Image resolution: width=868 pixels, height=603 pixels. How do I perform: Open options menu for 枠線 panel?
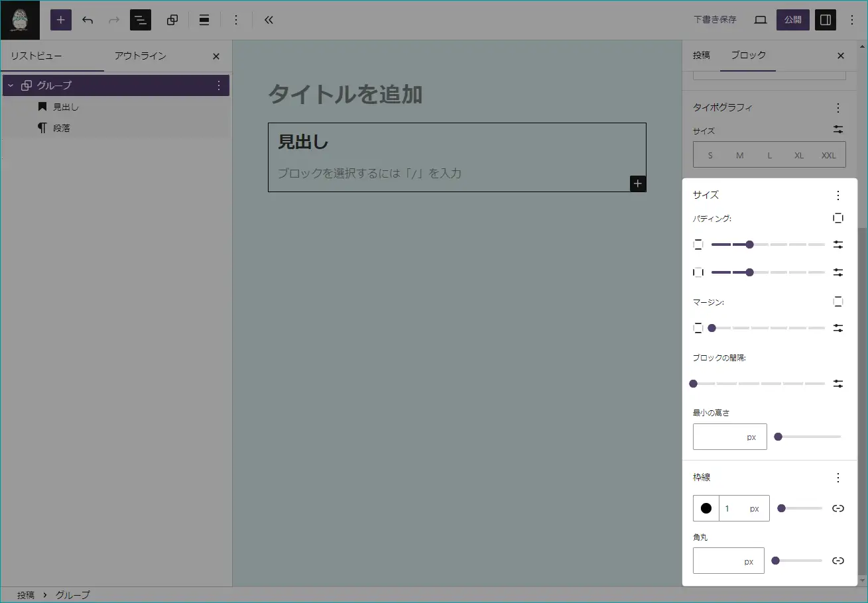(x=838, y=478)
